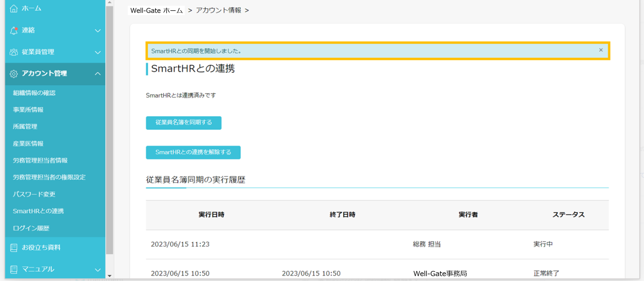Dismiss the SmartHR sync started notification
Viewport: 644px width, 281px height.
point(601,50)
